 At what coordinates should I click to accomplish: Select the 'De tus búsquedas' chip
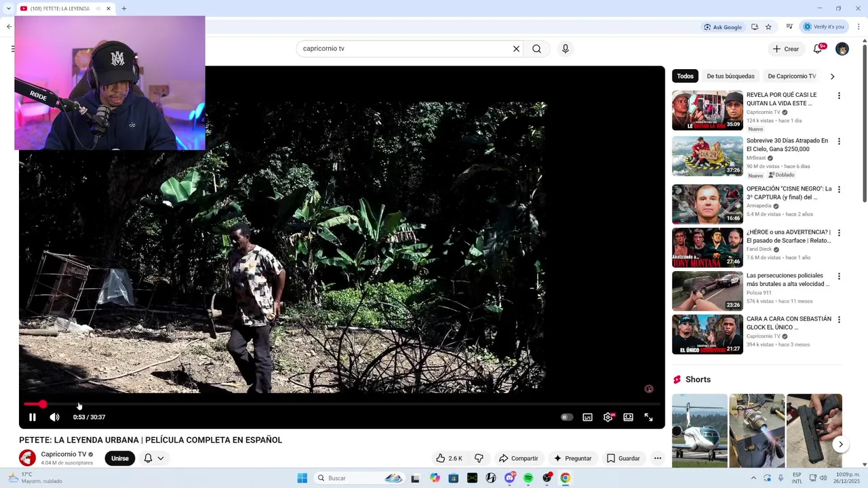(730, 76)
